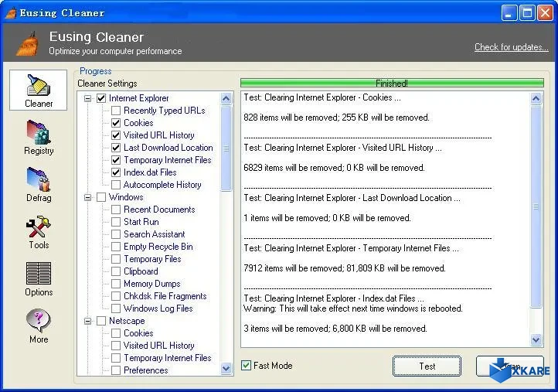The width and height of the screenshot is (558, 392).
Task: Check Windows Log Files option
Action: [116, 308]
